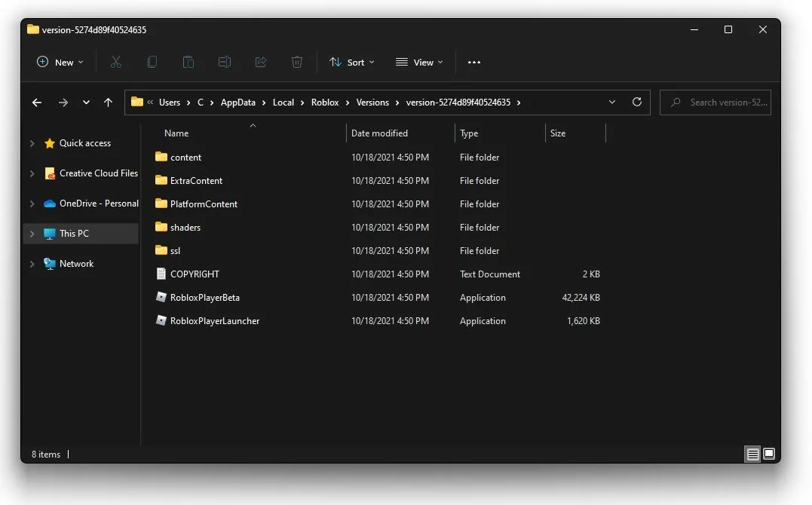Select the Roblox breadcrumb in address bar

coord(325,103)
